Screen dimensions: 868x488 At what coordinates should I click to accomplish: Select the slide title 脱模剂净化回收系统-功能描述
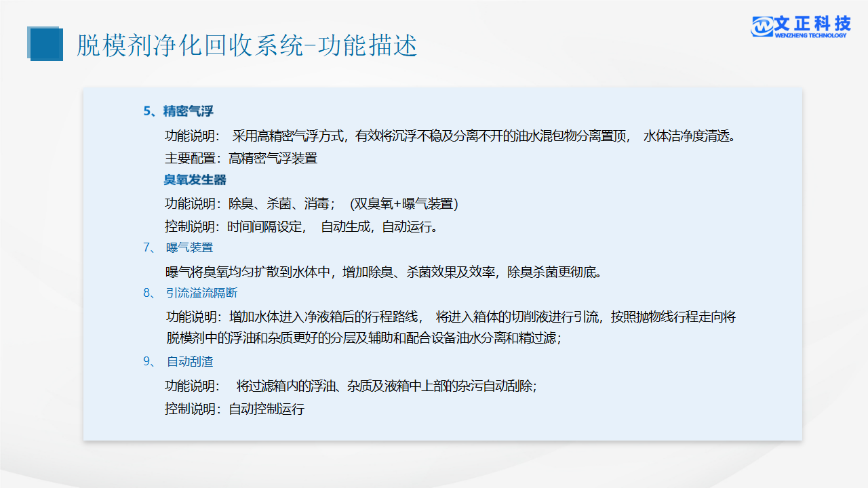pos(247,45)
